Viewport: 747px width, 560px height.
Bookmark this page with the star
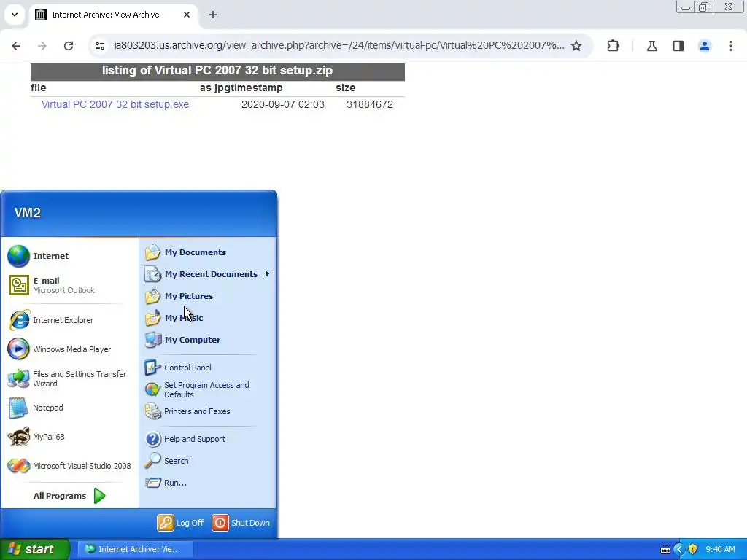[x=576, y=46]
